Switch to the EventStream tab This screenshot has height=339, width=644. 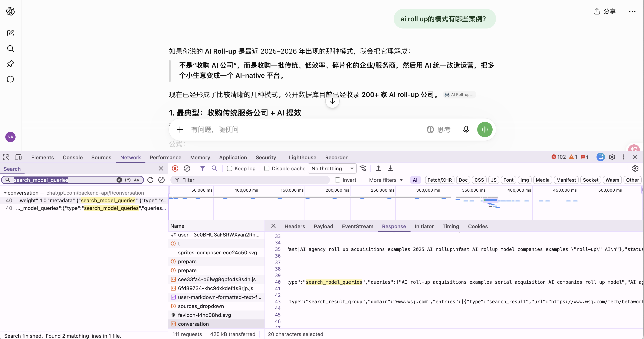tap(358, 226)
